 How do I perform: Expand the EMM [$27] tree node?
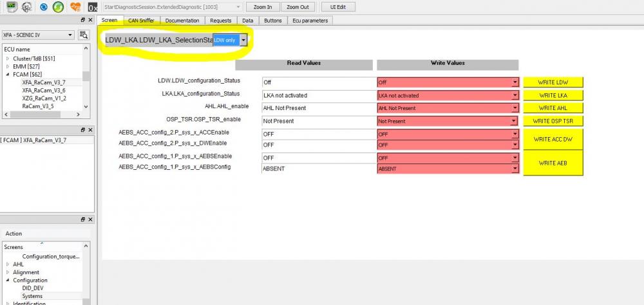pos(7,66)
